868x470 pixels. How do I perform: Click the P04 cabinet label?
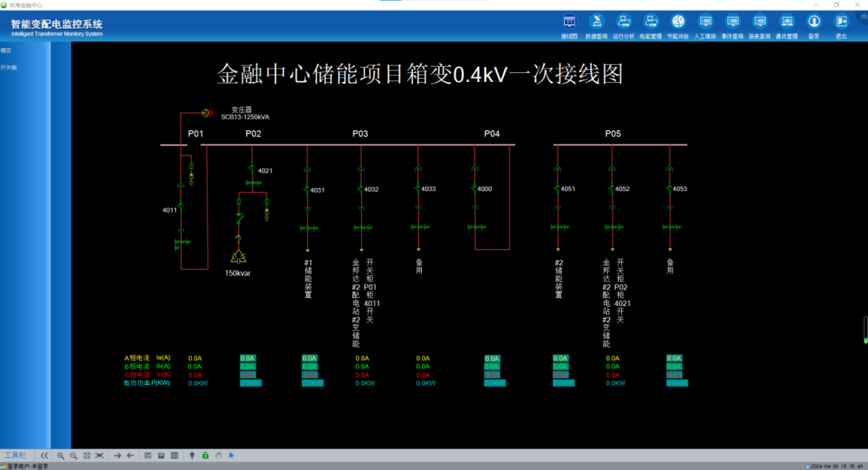492,134
